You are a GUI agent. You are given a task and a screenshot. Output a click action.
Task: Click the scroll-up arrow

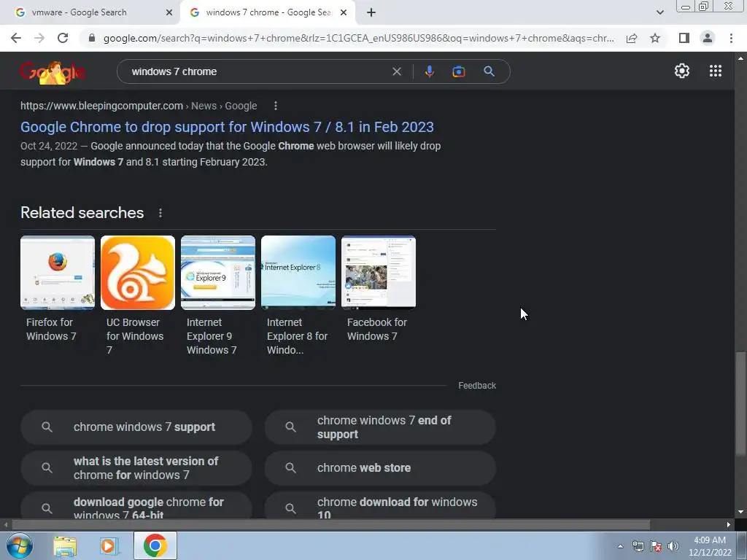(x=740, y=58)
